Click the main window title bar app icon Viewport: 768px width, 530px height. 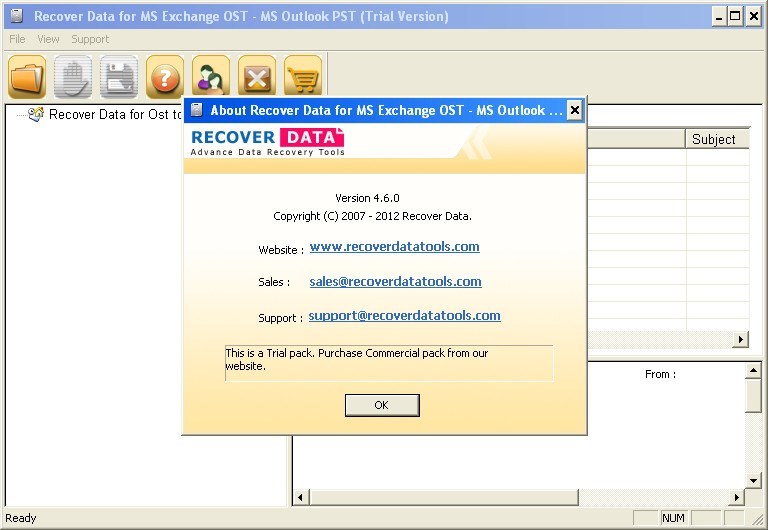click(17, 16)
